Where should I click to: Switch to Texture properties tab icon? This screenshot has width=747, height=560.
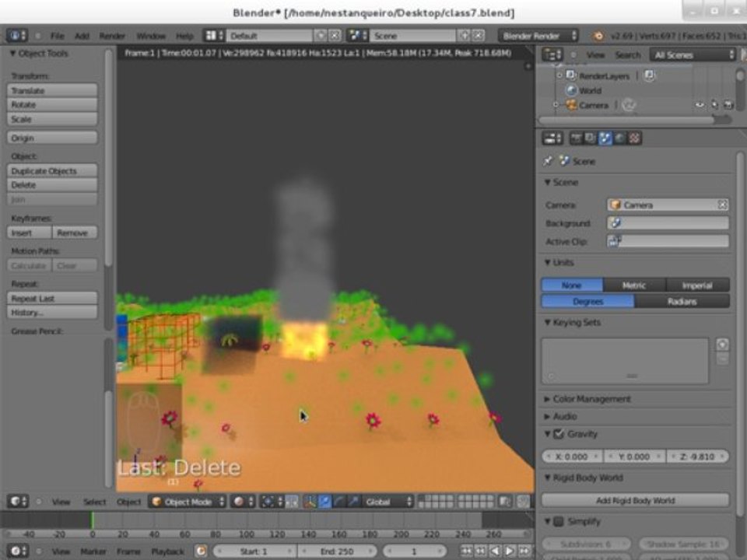click(x=635, y=138)
